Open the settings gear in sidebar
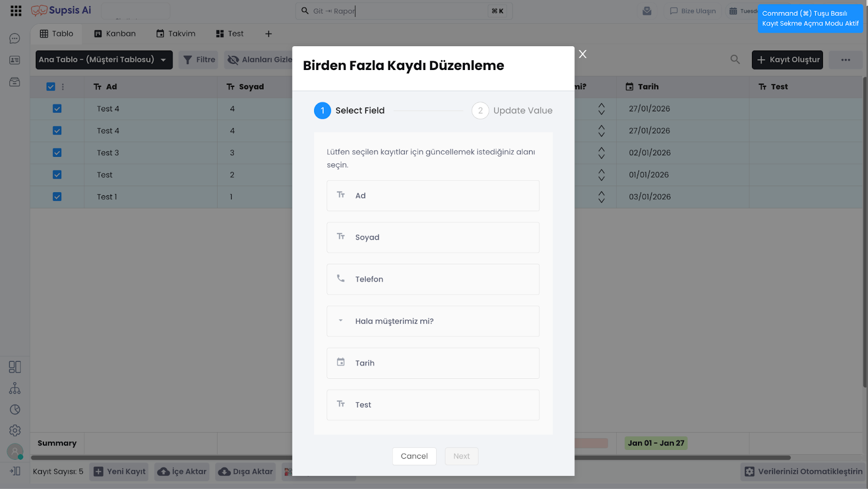This screenshot has width=868, height=489. pos(15,430)
